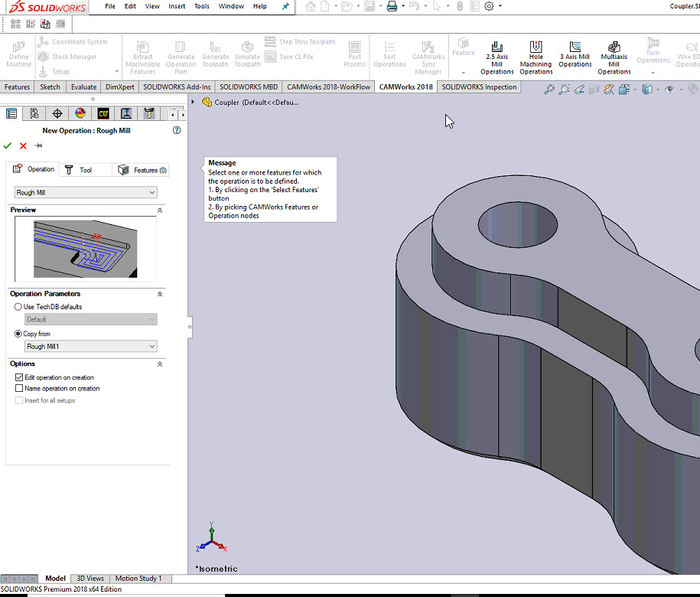Open the Insert menu
This screenshot has width=700, height=597.
click(x=177, y=6)
